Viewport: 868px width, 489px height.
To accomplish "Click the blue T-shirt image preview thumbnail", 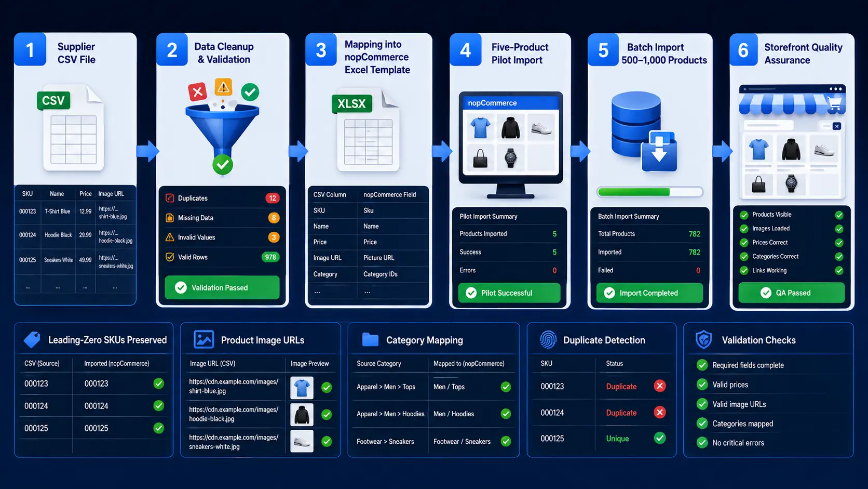I will pos(302,388).
